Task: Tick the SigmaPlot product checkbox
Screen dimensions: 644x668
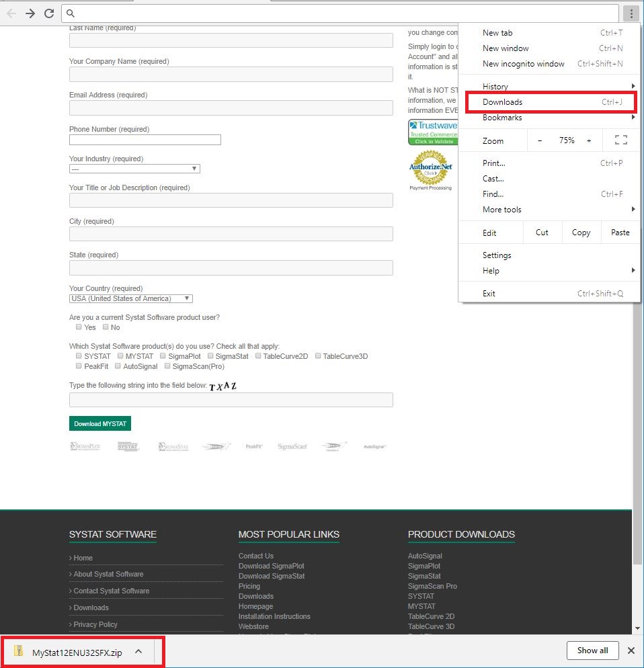Action: [163, 356]
